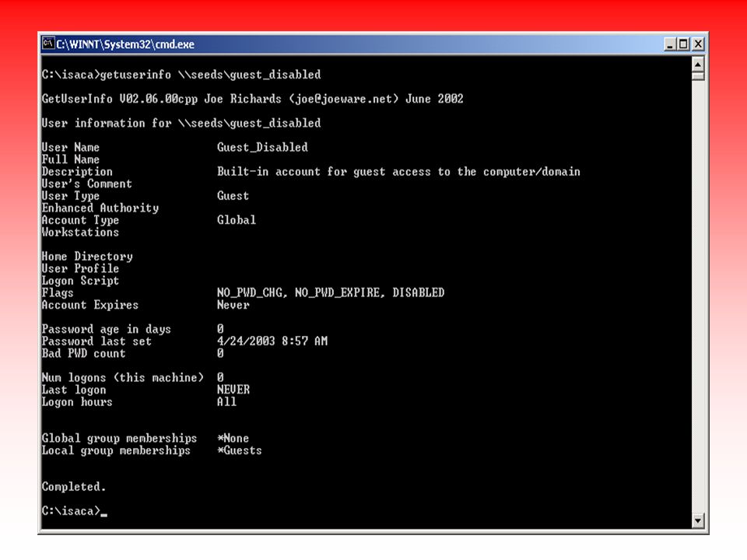This screenshot has height=560, width=747.
Task: Click the 'User information for' line
Action: (x=181, y=124)
